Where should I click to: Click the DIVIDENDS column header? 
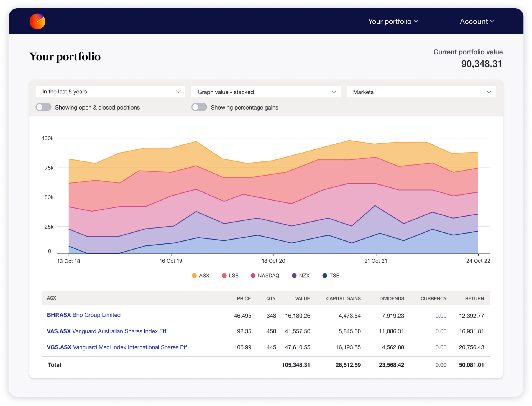click(x=392, y=298)
